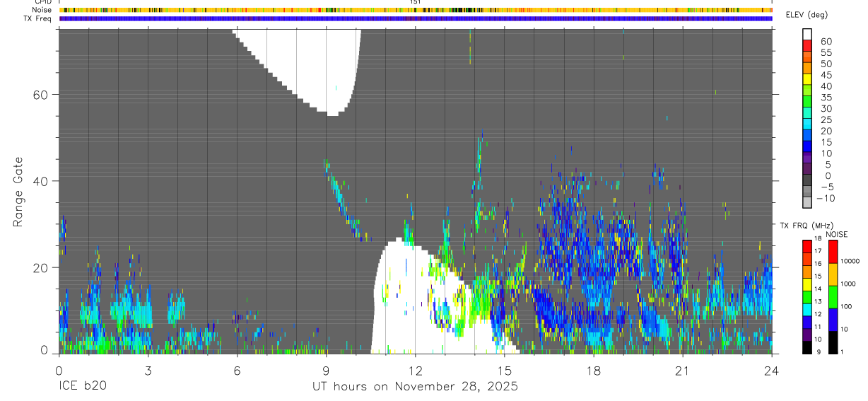Select the red 17 MHz TX frequency band
The image size is (868, 401).
coord(807,246)
